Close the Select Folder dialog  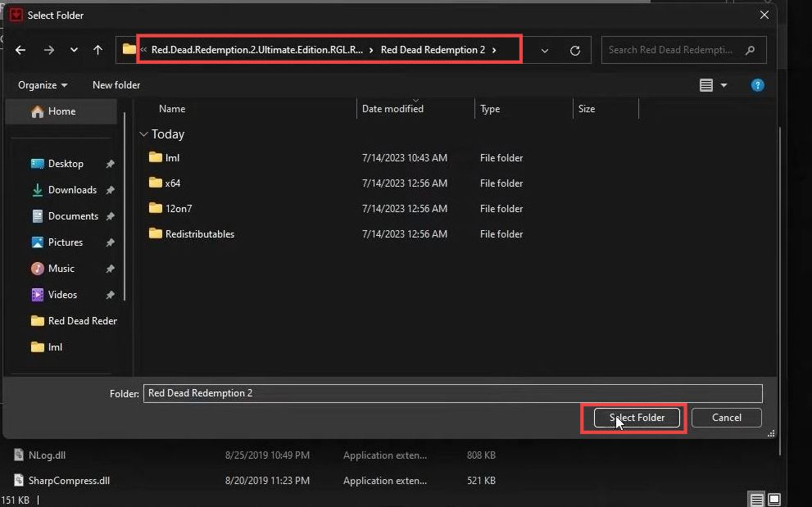(x=764, y=15)
